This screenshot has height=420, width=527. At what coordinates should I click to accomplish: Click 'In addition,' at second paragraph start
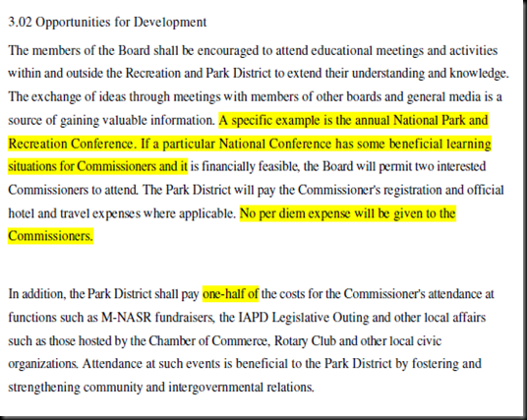[36, 294]
